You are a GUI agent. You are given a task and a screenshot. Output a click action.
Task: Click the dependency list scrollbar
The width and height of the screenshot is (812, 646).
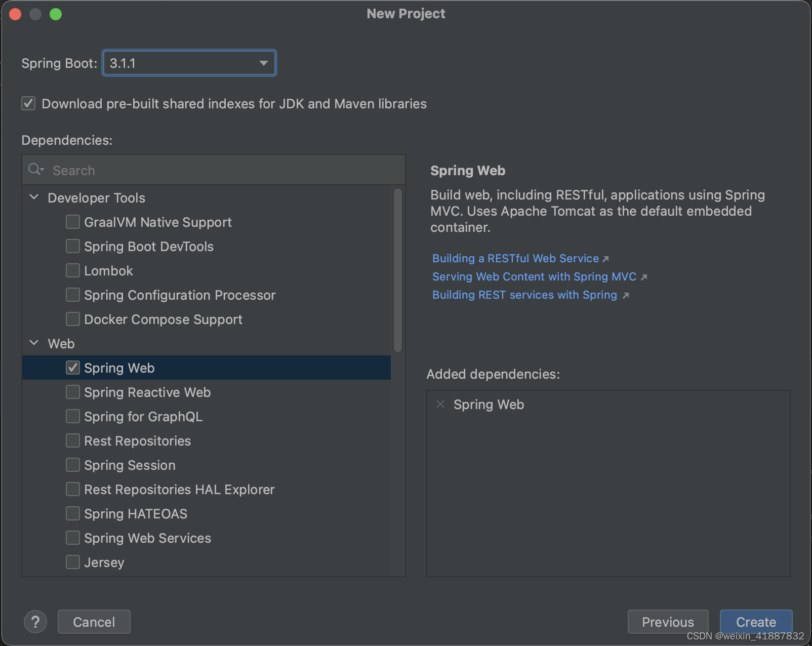click(x=398, y=270)
